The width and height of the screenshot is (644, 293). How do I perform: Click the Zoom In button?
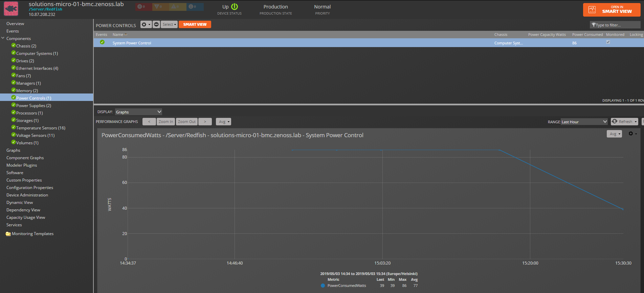[166, 122]
